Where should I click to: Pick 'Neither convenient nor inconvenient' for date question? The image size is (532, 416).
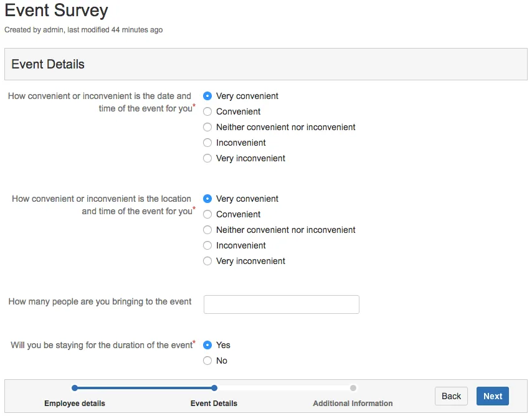click(x=207, y=127)
